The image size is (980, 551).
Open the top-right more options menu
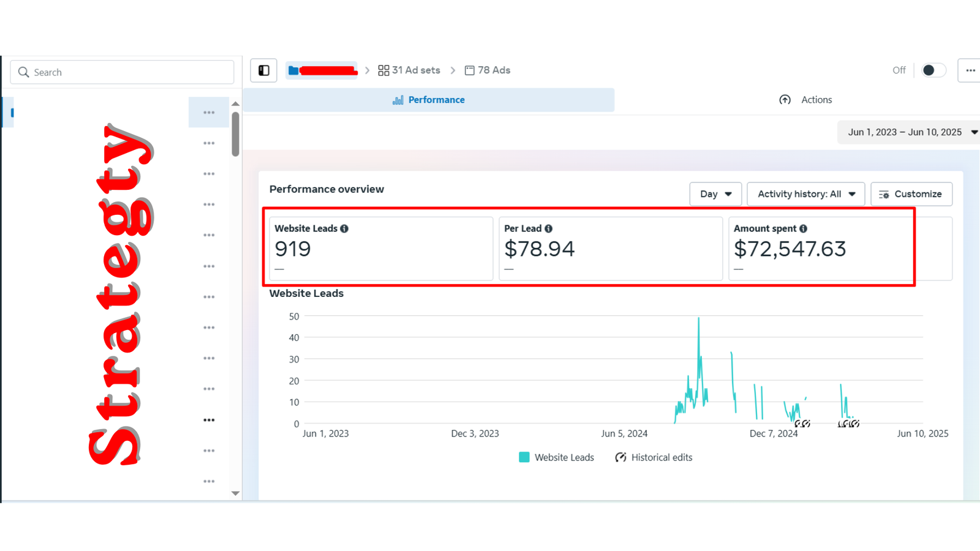(970, 70)
